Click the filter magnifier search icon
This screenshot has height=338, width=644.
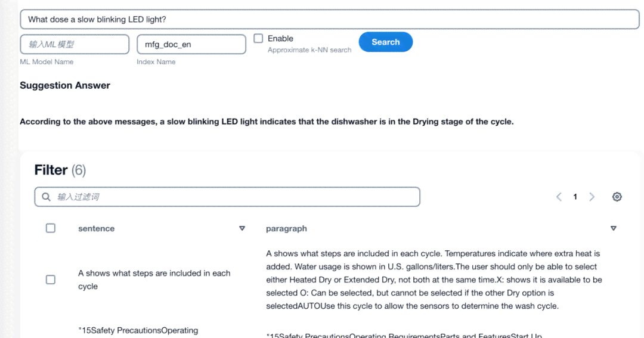(x=46, y=197)
